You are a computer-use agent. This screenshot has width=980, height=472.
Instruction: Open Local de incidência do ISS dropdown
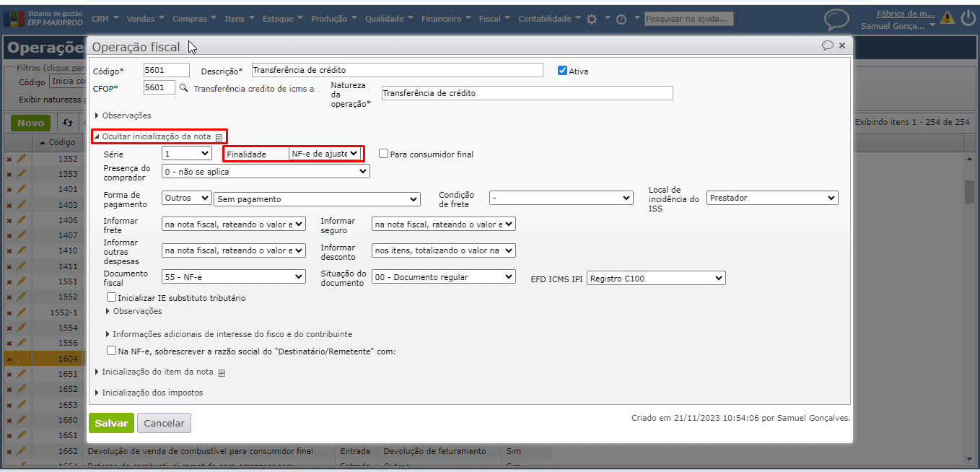pos(773,198)
